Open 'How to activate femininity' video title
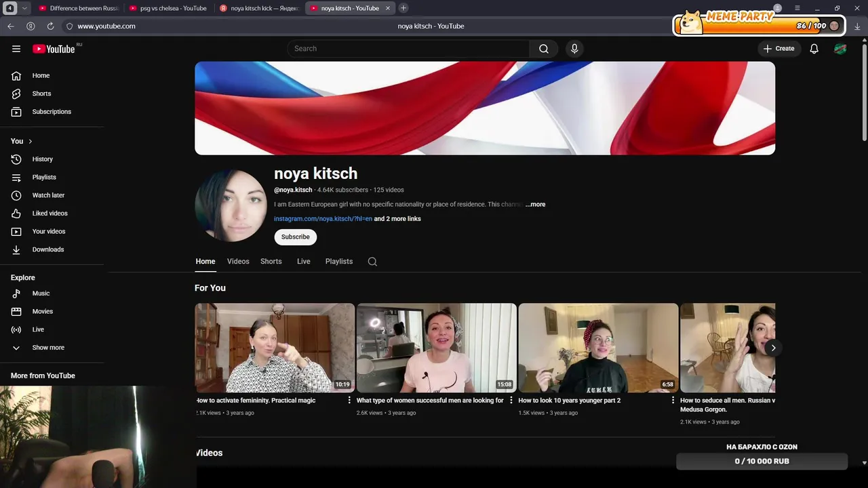The height and width of the screenshot is (488, 868). point(256,401)
